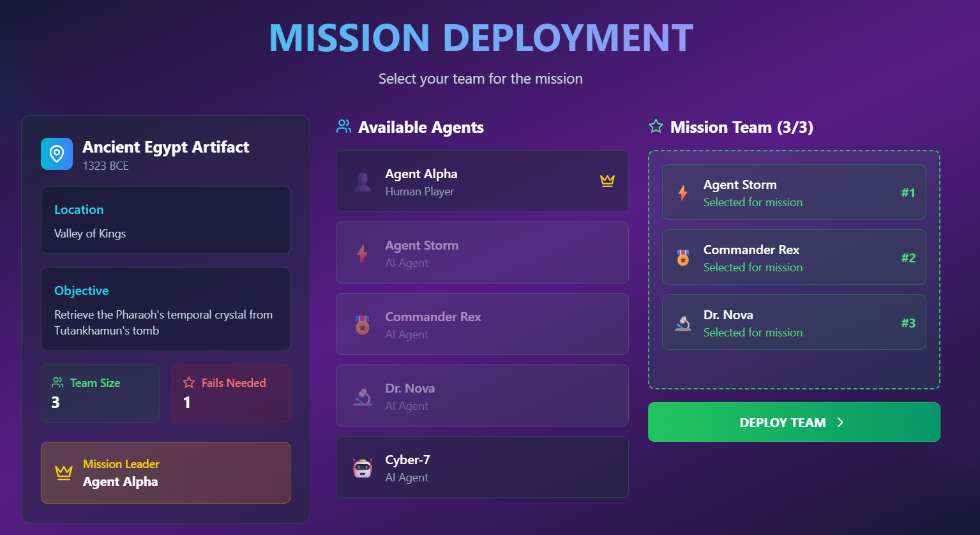
Task: Click the 'Mission Team (3/3)' heading text
Action: [x=742, y=127]
